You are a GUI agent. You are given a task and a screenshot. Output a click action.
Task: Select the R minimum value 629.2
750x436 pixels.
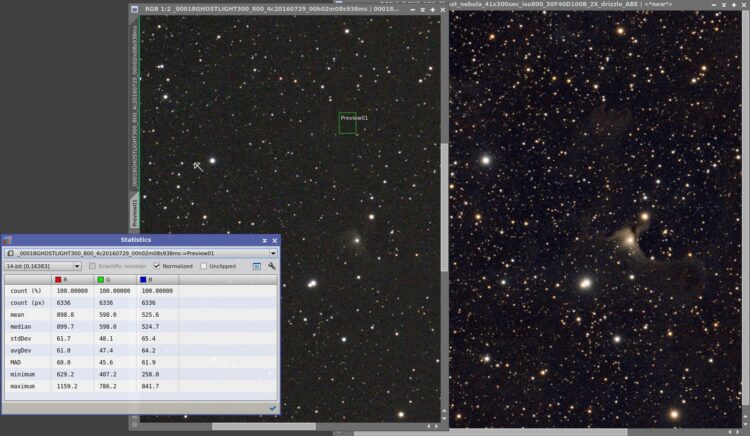coord(65,374)
